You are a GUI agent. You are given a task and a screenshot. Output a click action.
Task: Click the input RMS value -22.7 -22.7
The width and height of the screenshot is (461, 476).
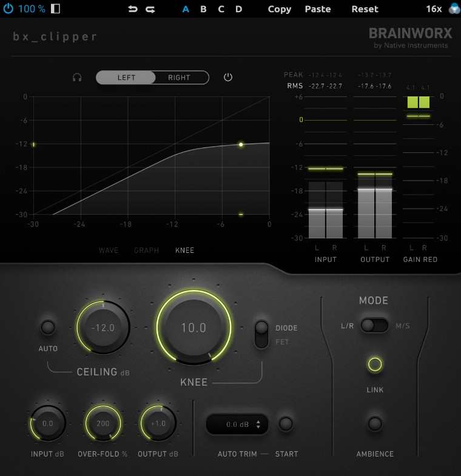pyautogui.click(x=325, y=86)
